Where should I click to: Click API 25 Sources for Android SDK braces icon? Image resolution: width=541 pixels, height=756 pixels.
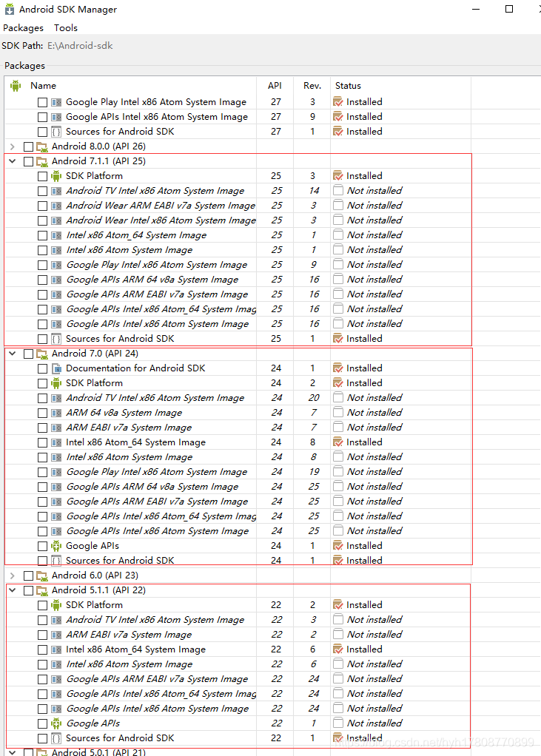coord(56,339)
